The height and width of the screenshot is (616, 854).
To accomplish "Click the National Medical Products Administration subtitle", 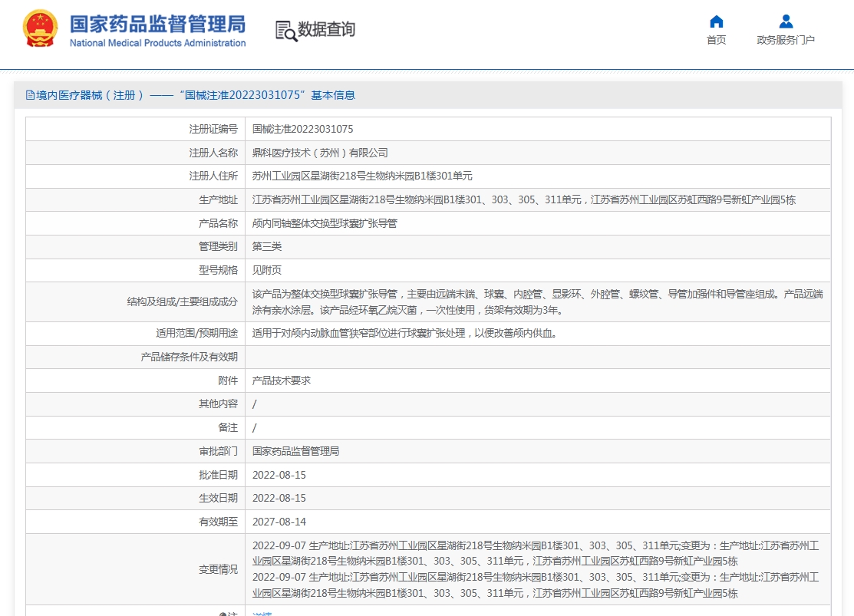I will 157,43.
